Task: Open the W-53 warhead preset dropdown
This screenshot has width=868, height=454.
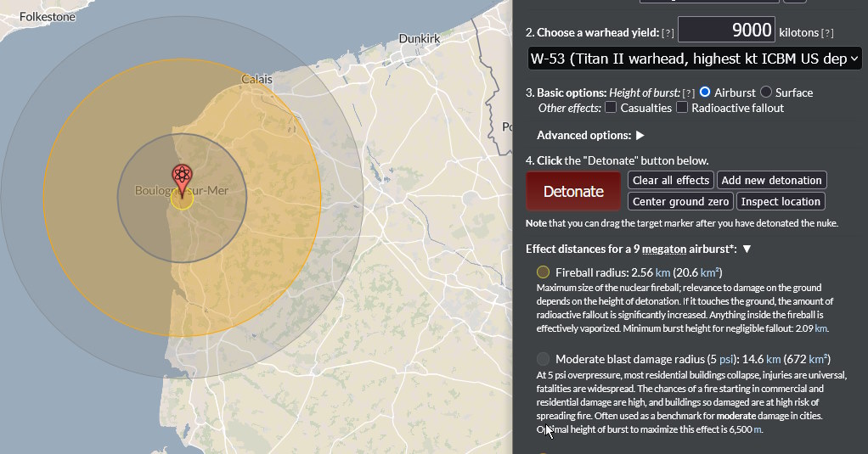Action: [695, 59]
